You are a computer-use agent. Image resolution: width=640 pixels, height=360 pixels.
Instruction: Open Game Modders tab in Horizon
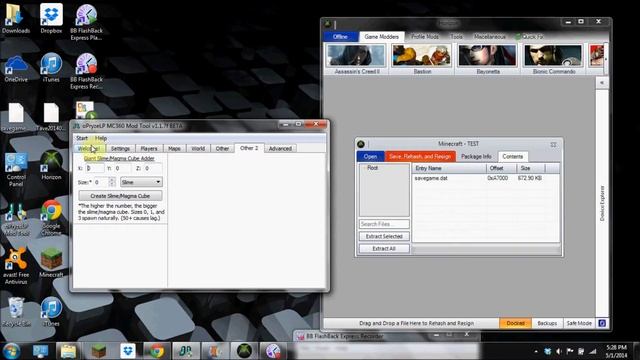coord(382,37)
